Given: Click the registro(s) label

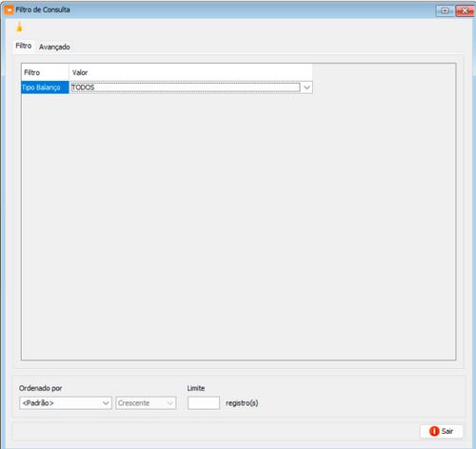Looking at the screenshot, I should coord(242,403).
